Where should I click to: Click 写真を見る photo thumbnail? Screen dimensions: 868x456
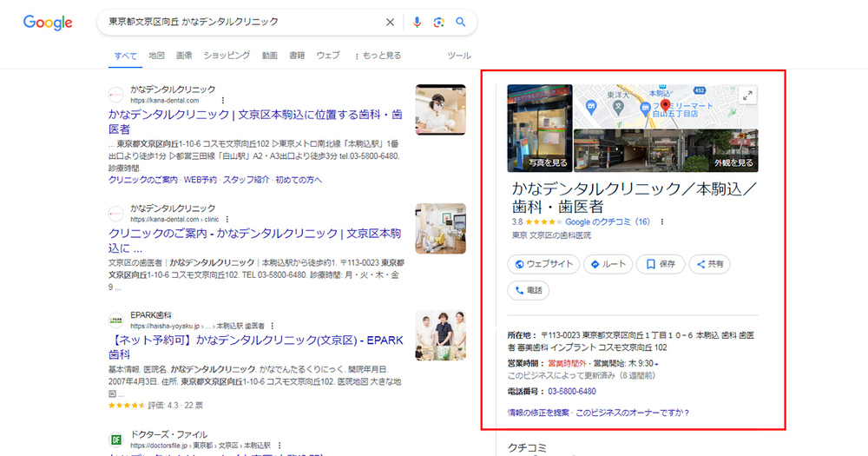click(x=539, y=127)
